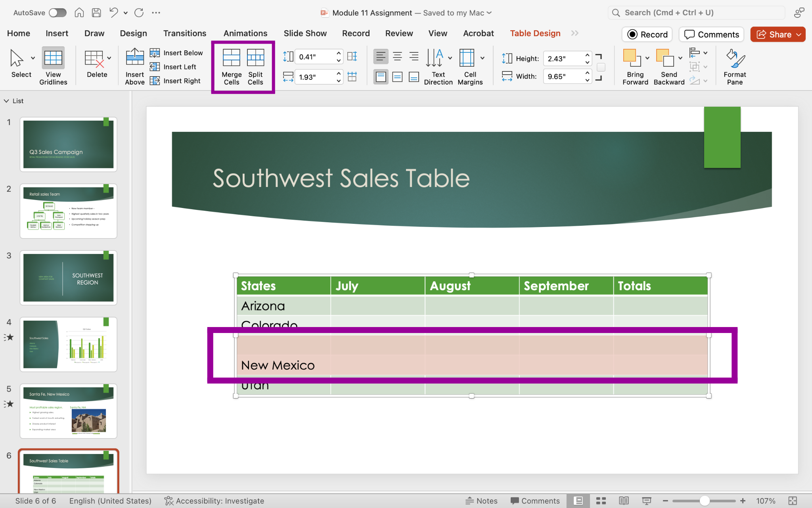
Task: Click the Cell Margins icon
Action: tap(467, 58)
